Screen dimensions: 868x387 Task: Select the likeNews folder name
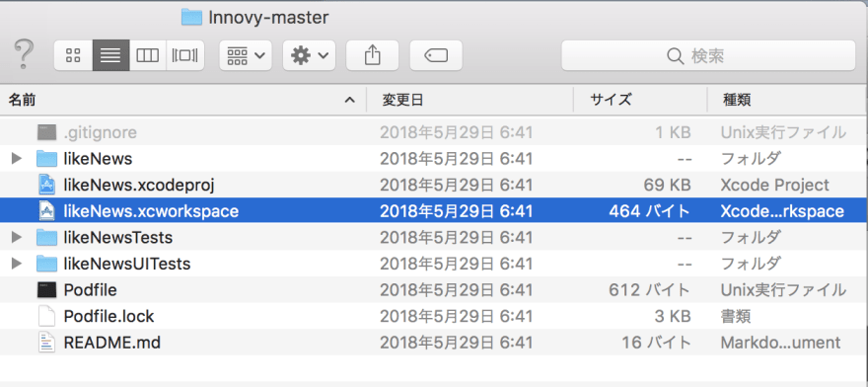pyautogui.click(x=98, y=159)
